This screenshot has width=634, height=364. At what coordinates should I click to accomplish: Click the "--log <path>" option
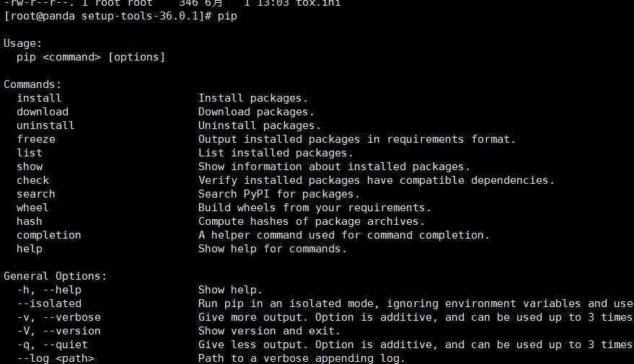tap(56, 358)
